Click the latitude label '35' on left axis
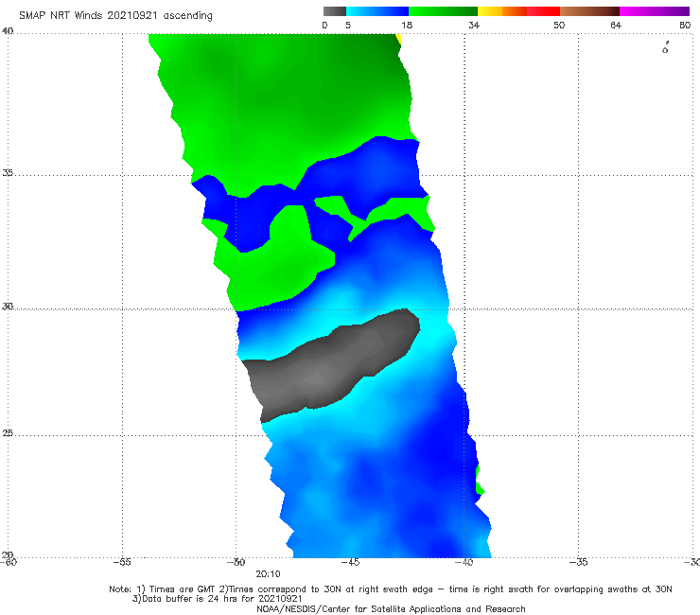 pos(8,172)
